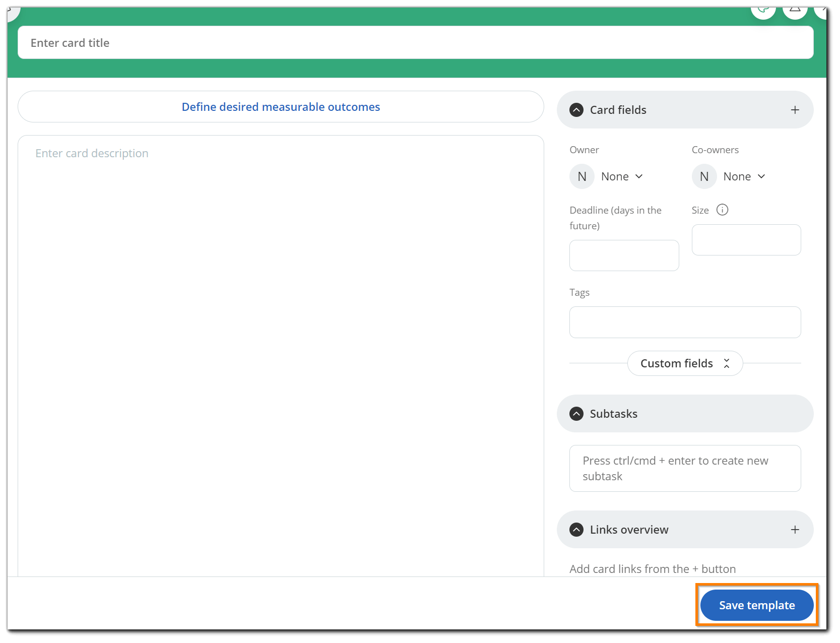Image resolution: width=840 pixels, height=643 pixels.
Task: Click the Save template button
Action: [756, 605]
